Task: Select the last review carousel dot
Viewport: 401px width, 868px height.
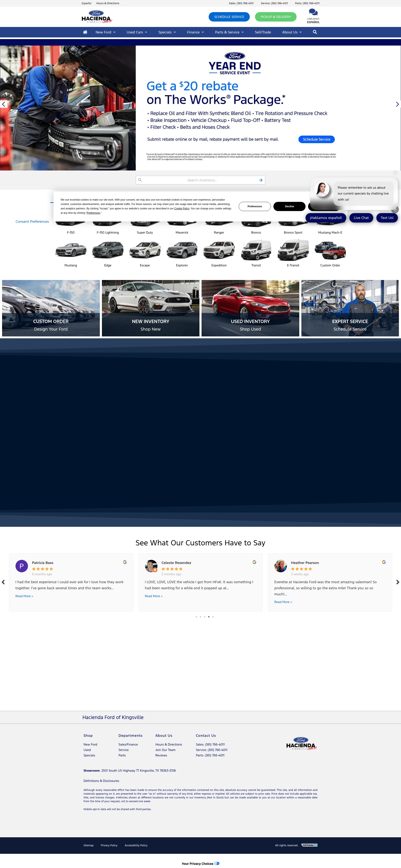Action: pos(213,617)
